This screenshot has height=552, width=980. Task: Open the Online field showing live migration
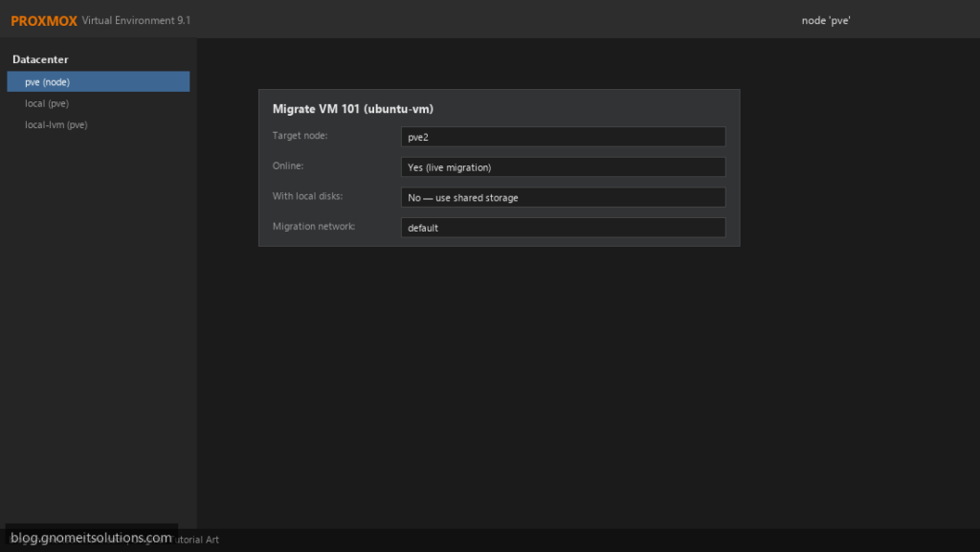point(563,166)
